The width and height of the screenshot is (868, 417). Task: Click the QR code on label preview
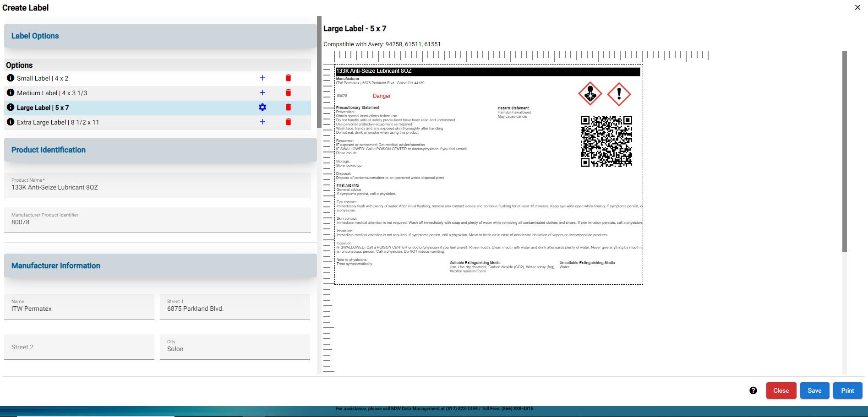click(x=606, y=141)
